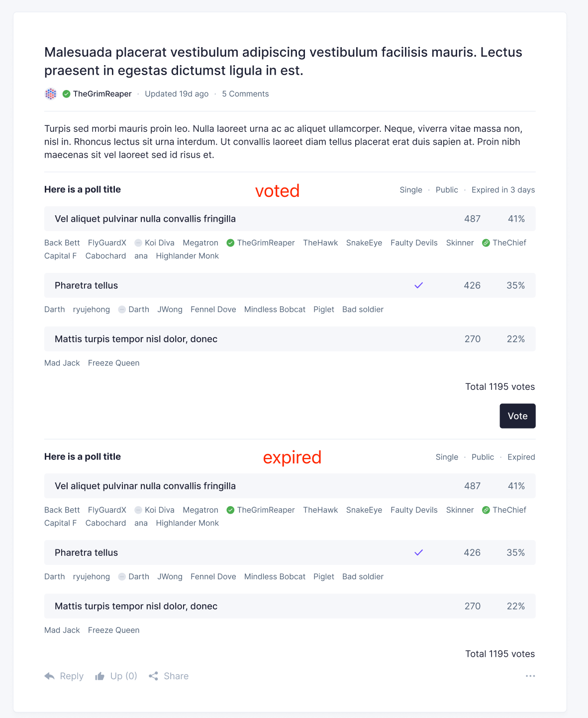Click the green verified badge beside TheChief
Image resolution: width=588 pixels, height=718 pixels.
tap(486, 243)
